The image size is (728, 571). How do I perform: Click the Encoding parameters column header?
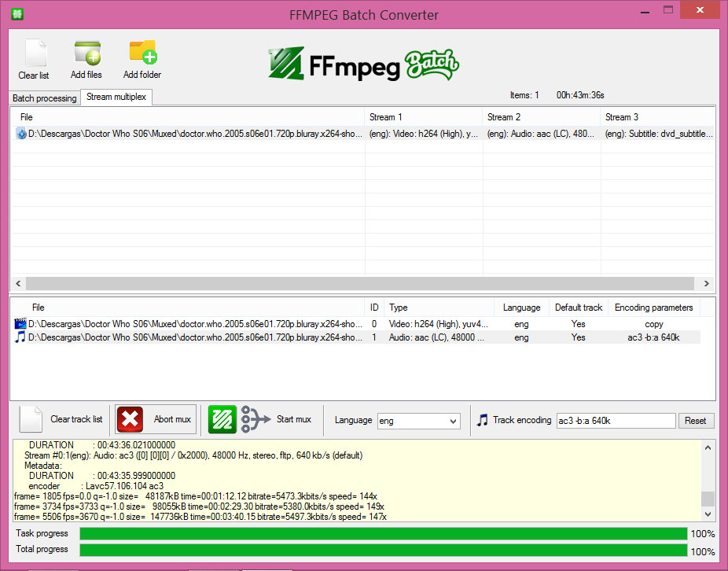tap(654, 308)
